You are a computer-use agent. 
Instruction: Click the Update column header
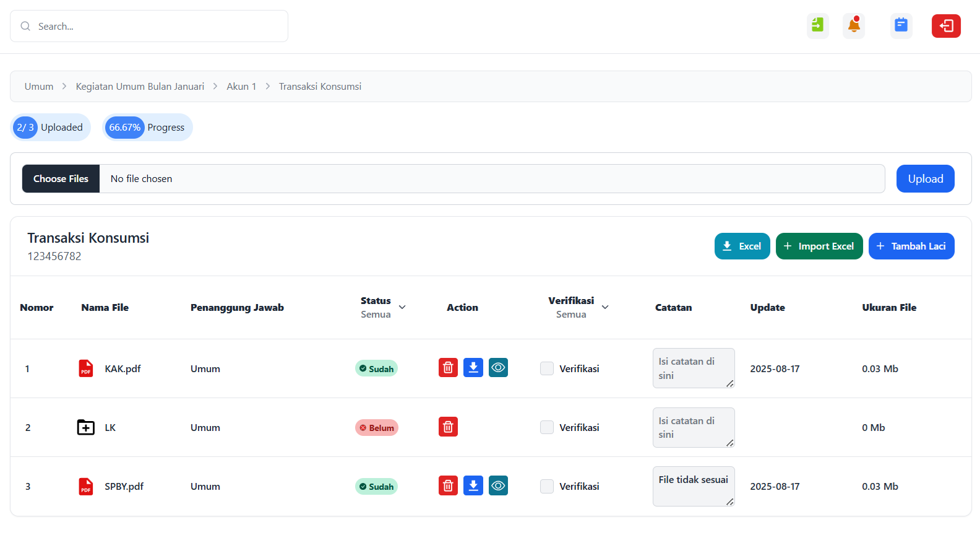[767, 307]
